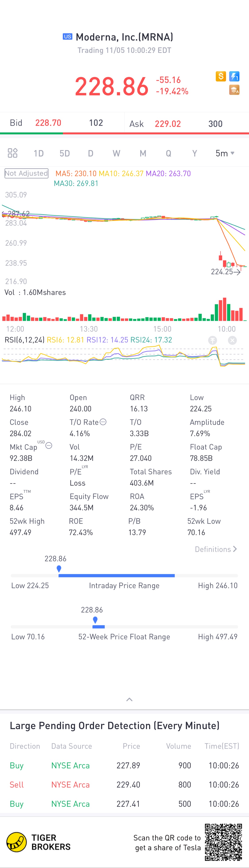Tap the RSI(6,12,24) indicator label
The width and height of the screenshot is (249, 868).
tap(24, 340)
